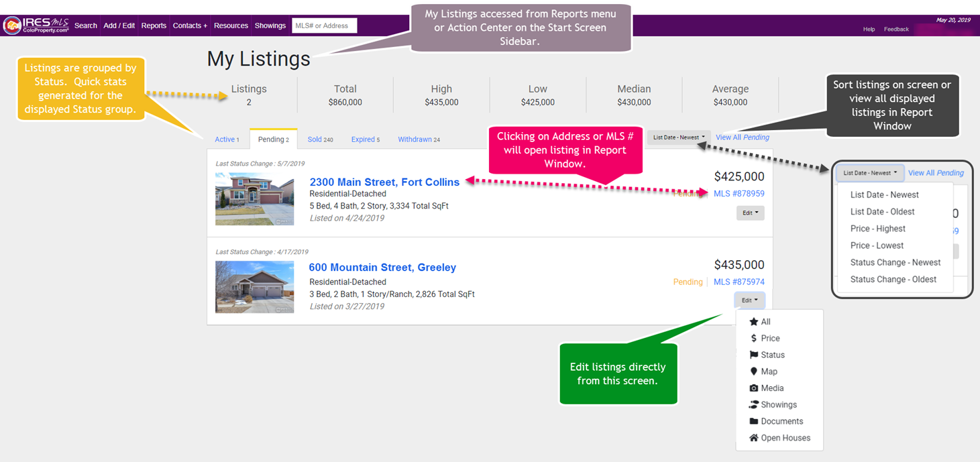This screenshot has height=462, width=980.
Task: Choose Price - Highest sort option
Action: [877, 228]
